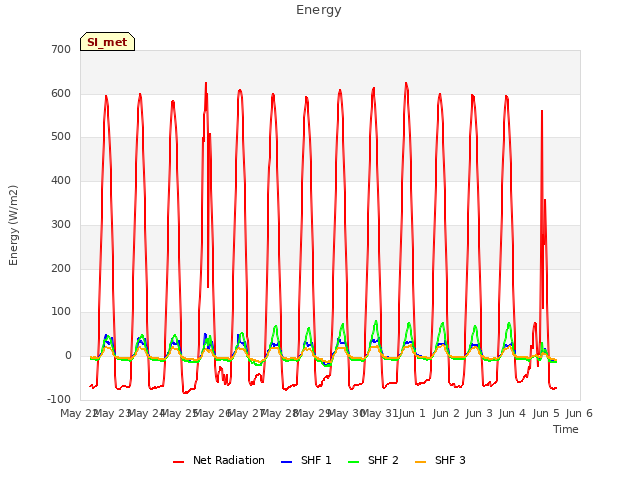Click the Jun 2 x-axis label
Image resolution: width=640 pixels, height=480 pixels.
(x=446, y=413)
